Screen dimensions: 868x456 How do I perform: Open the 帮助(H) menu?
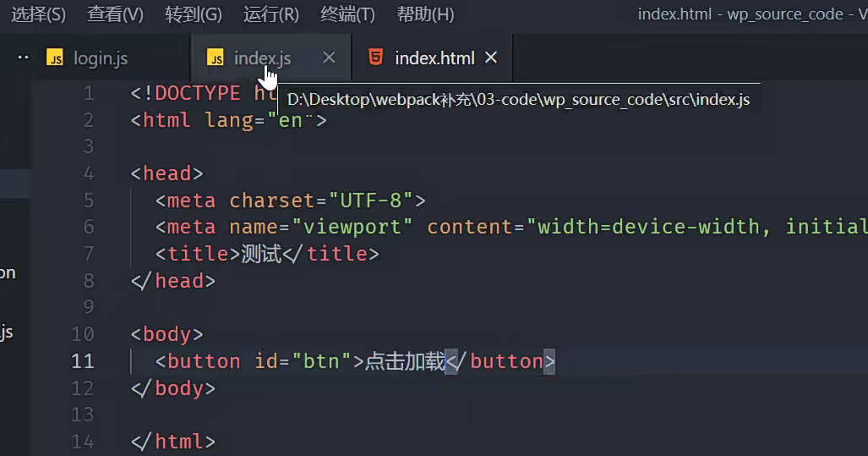tap(426, 14)
